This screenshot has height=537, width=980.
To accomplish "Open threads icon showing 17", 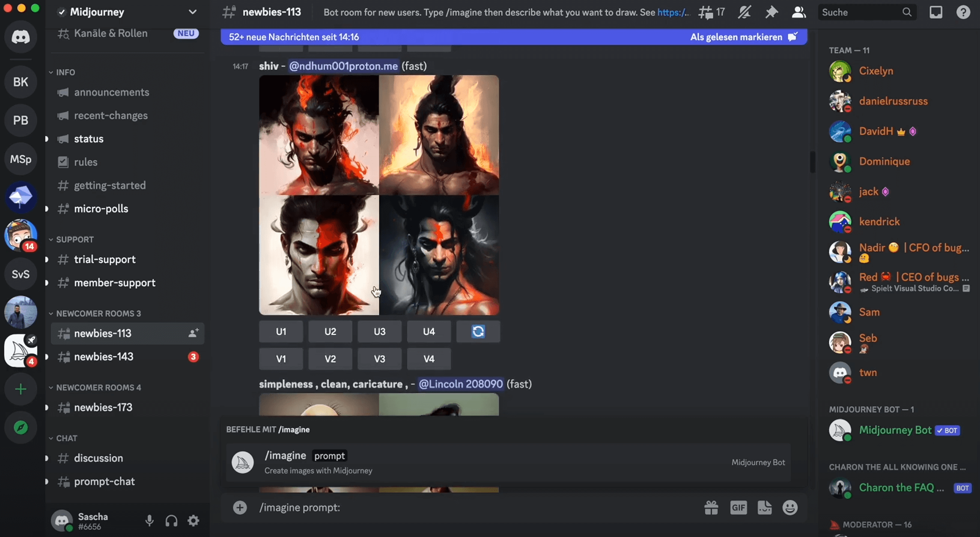I will 711,12.
